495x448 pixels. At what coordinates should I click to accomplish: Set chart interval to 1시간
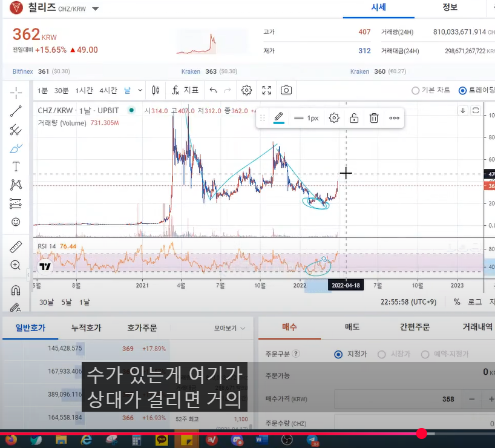tap(84, 91)
